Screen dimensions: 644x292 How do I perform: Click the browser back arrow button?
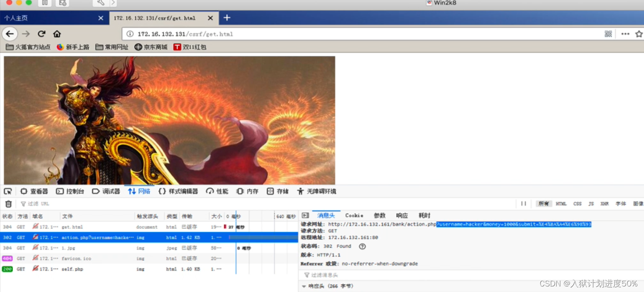9,34
